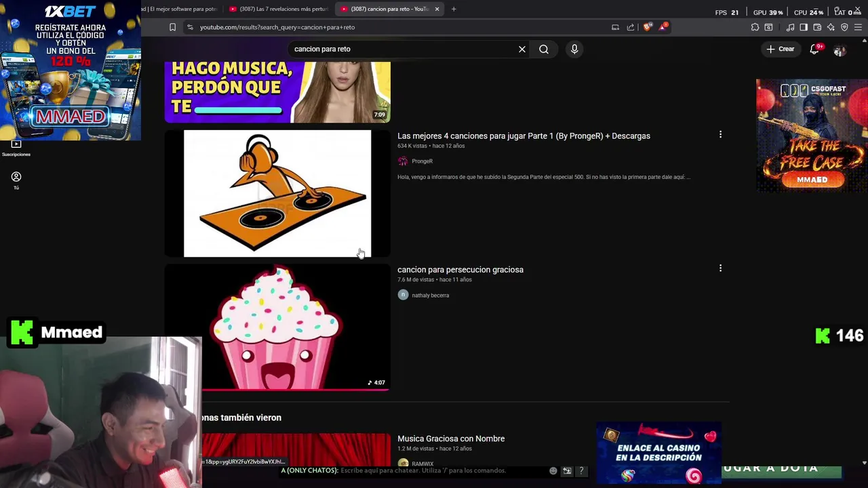Open the 'HAGO MUSICA' video thumbnail
This screenshot has height=488, width=868.
(277, 92)
